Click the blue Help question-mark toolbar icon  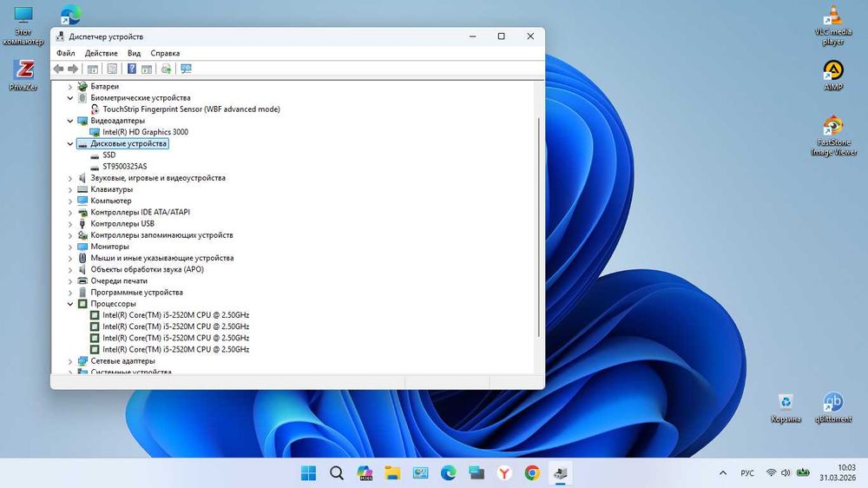click(x=132, y=69)
